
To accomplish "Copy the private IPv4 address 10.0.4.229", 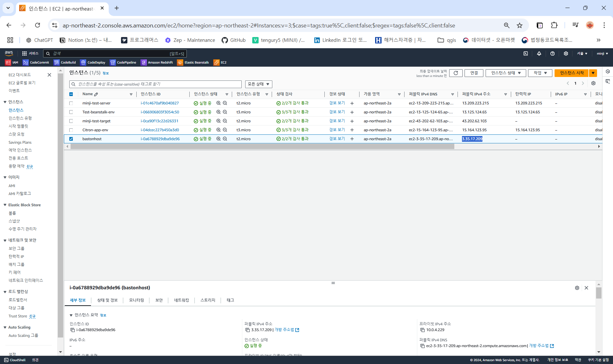I will (422, 330).
